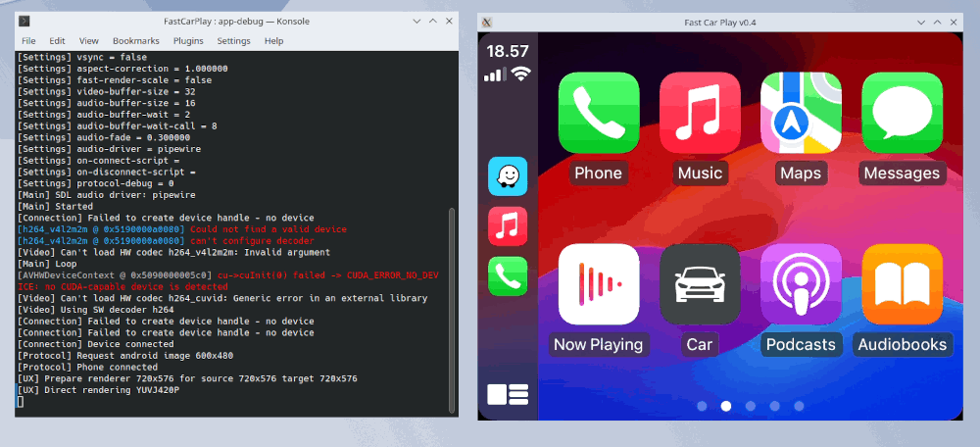Screen dimensions: 980x447
Task: Go to fourth CarPlay page dot
Action: (774, 407)
